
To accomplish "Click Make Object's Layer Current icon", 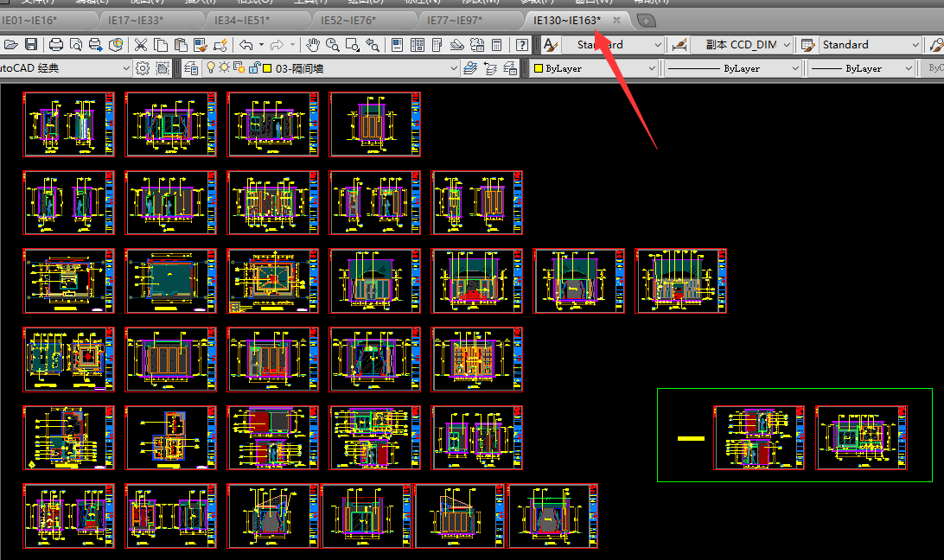I will [470, 68].
